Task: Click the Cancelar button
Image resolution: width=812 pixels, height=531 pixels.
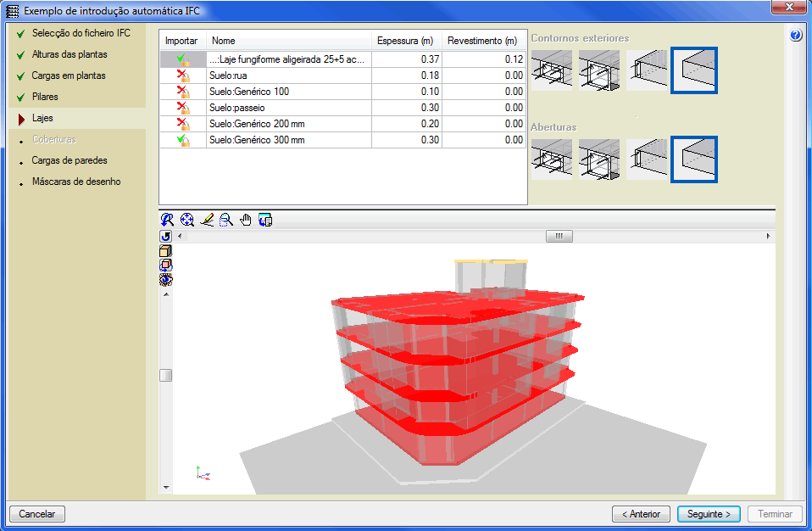Action: [x=37, y=514]
